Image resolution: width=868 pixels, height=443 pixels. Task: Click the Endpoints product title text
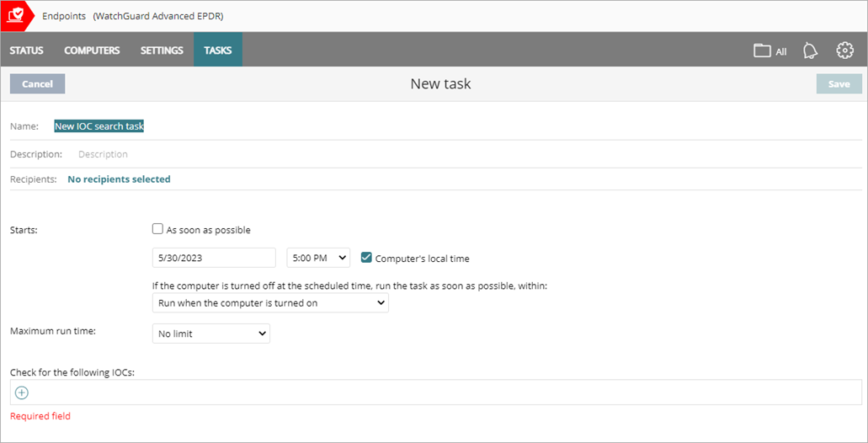point(64,16)
